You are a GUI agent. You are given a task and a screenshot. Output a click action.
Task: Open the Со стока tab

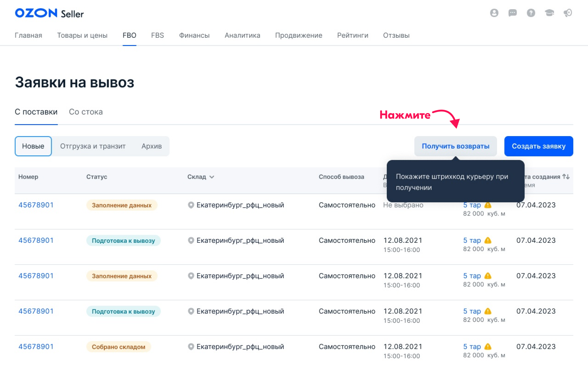tap(86, 112)
